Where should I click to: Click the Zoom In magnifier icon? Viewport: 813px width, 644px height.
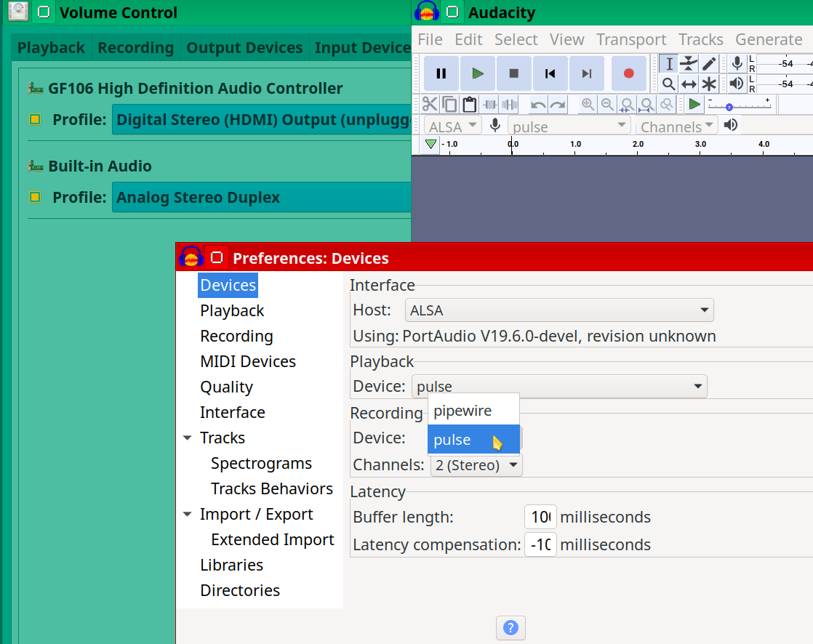(x=588, y=105)
